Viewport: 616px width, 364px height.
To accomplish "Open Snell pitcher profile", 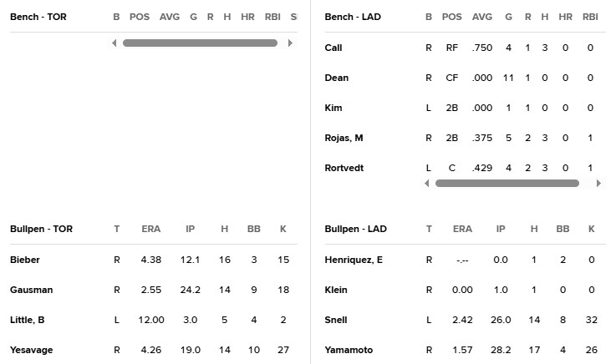I will coord(336,320).
